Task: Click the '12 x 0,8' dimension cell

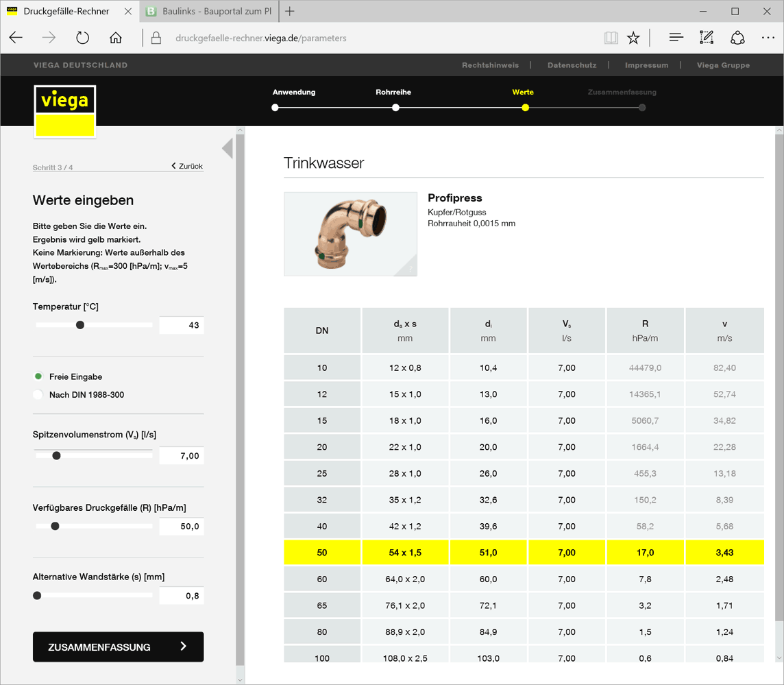Action: 405,368
